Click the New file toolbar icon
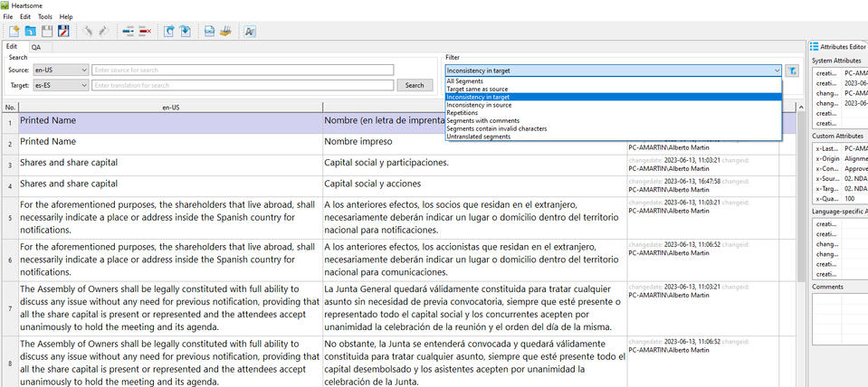This screenshot has width=868, height=387. [14, 32]
